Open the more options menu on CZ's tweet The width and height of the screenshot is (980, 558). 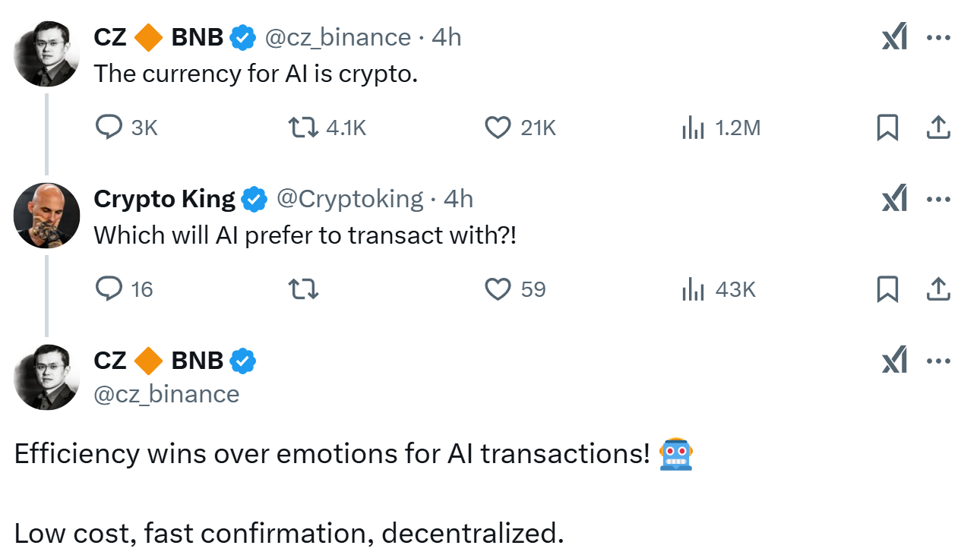(x=939, y=36)
